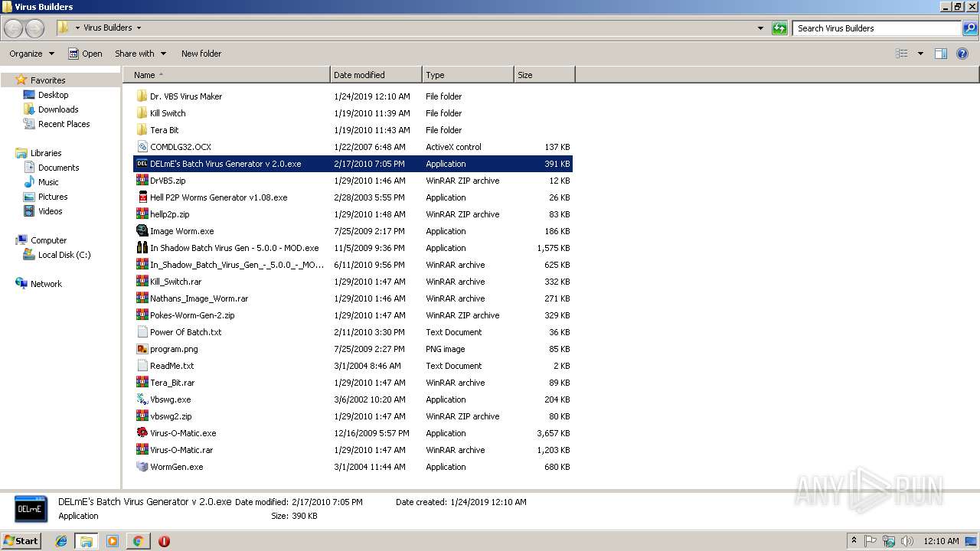The height and width of the screenshot is (551, 980).
Task: Go back using the Back arrow
Action: pos(13,28)
